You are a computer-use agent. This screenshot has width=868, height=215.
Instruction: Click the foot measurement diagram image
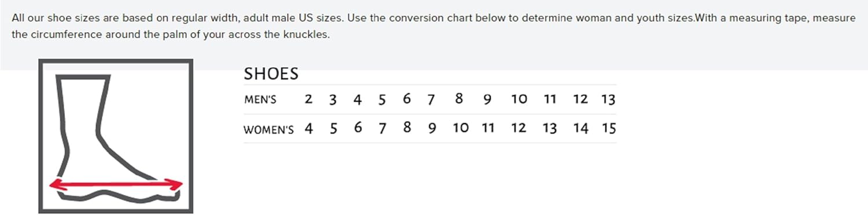click(116, 136)
